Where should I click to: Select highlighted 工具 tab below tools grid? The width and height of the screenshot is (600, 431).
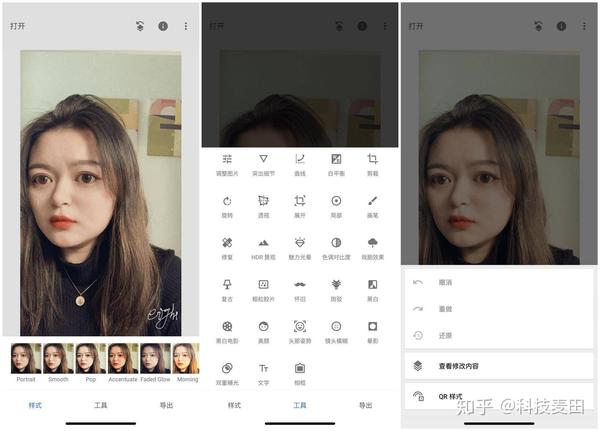point(300,405)
